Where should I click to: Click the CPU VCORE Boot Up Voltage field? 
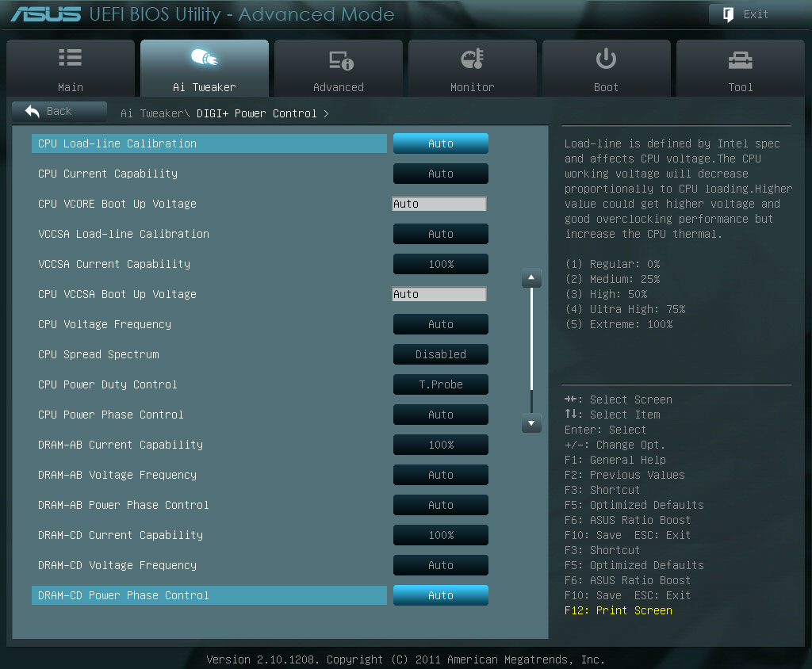[439, 204]
